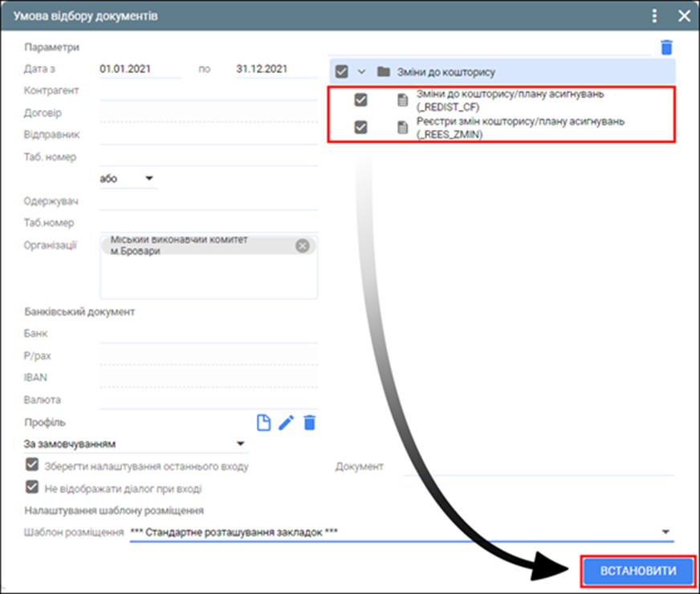
Task: Remove the Міський виконавчий комитет organization chip
Action: click(x=303, y=246)
